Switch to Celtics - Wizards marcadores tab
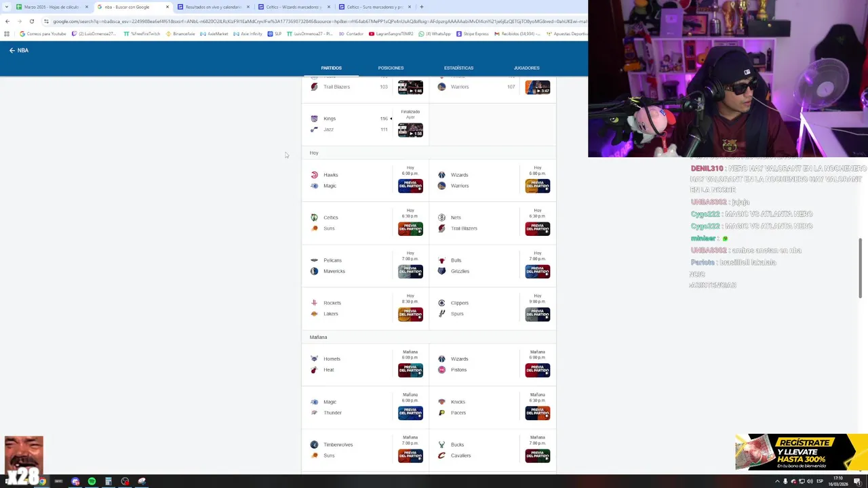 point(294,7)
